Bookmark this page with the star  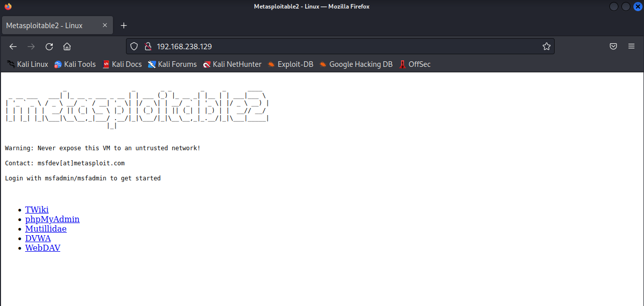point(547,46)
